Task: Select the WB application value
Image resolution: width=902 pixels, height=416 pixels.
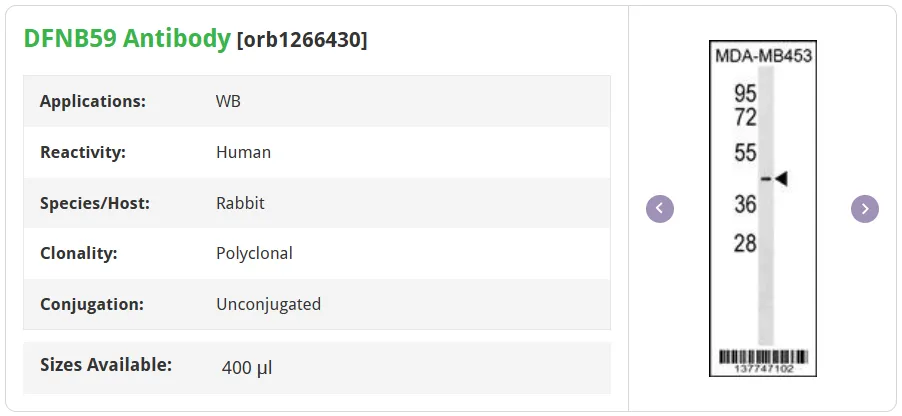Action: 228,101
